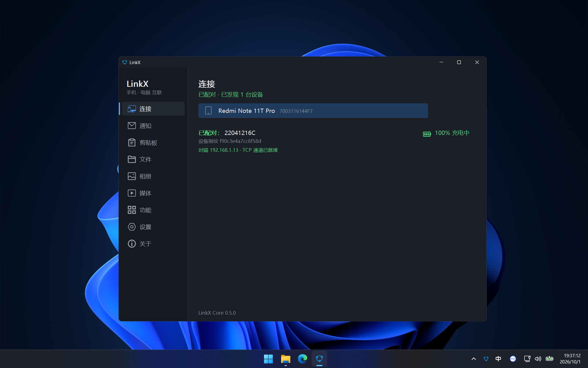Open the volume speaker tray icon
Image resolution: width=588 pixels, height=368 pixels.
tap(538, 359)
